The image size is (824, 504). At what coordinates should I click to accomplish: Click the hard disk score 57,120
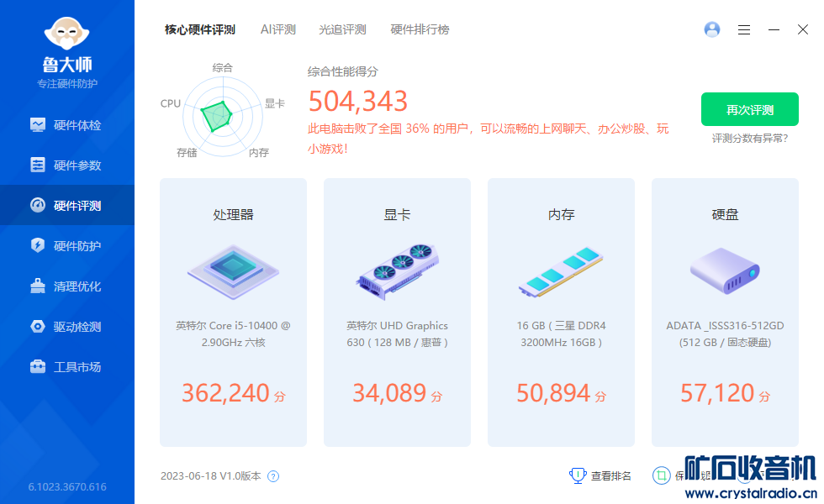(717, 393)
